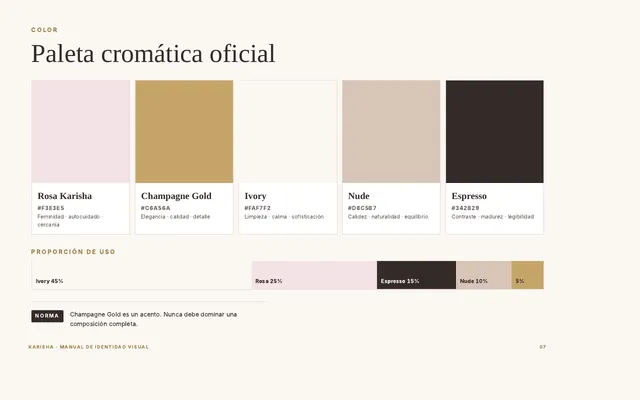
Task: Click the 'Espresso 15%' proportion bar segment
Action: tap(416, 275)
